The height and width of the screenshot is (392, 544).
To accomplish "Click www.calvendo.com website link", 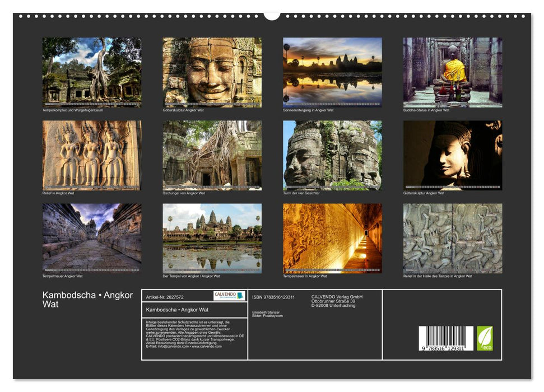I will pyautogui.click(x=206, y=347).
